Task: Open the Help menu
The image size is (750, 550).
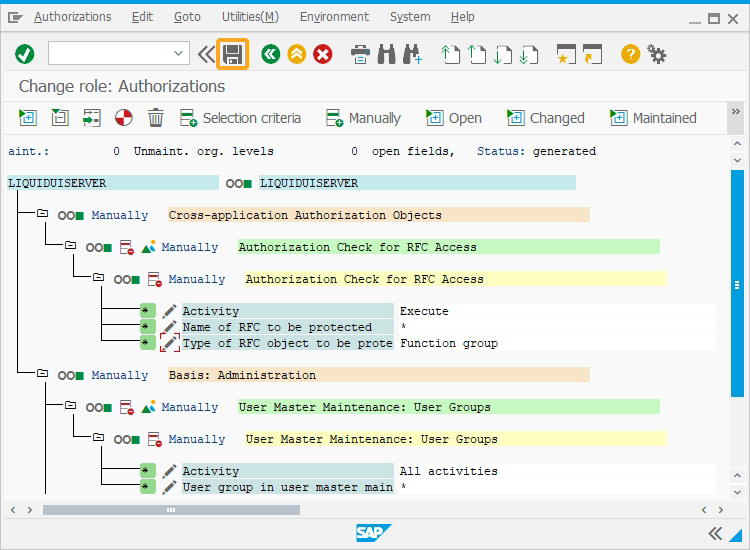Action: (x=463, y=17)
